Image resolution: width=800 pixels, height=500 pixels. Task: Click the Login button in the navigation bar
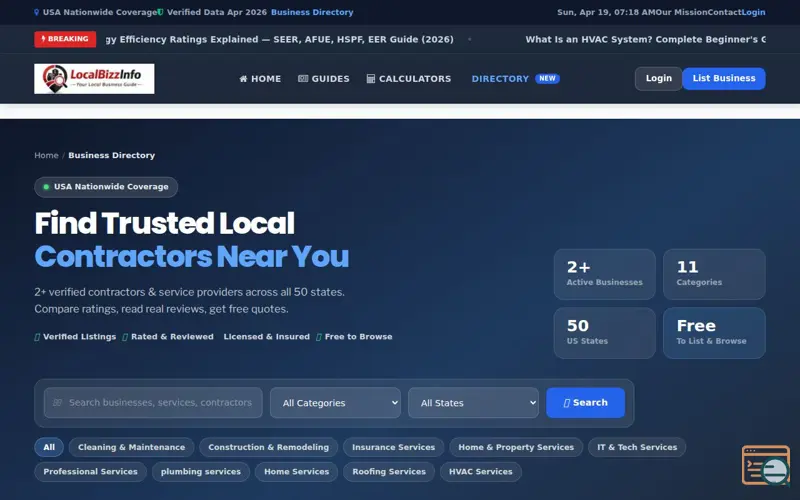(658, 79)
